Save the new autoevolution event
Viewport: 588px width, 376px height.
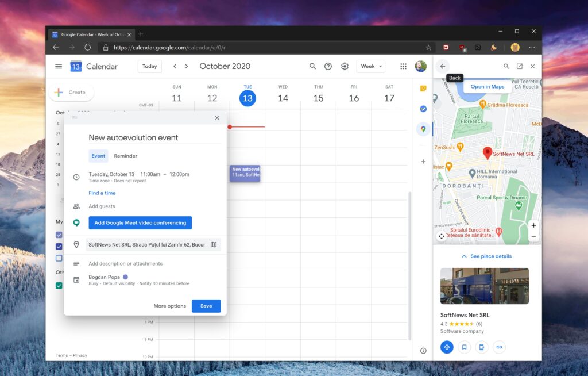[x=206, y=306]
